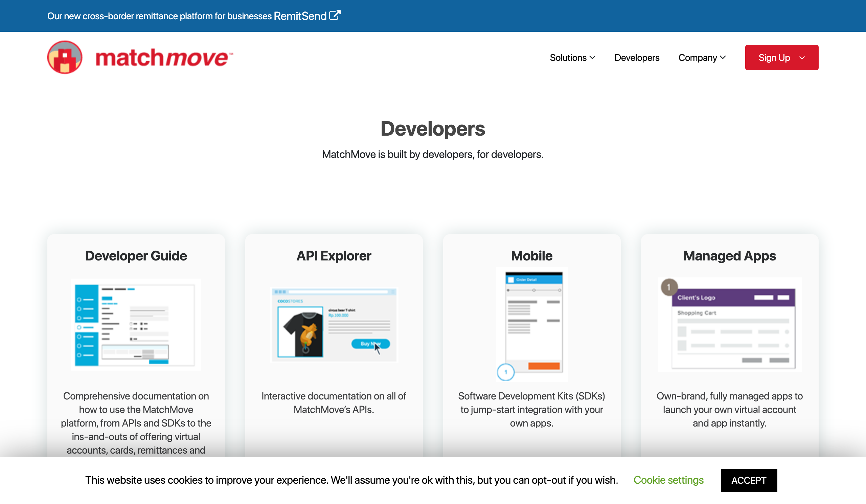Click 'Interactive documentation on all of MatchMove's APIs.'

(x=334, y=403)
